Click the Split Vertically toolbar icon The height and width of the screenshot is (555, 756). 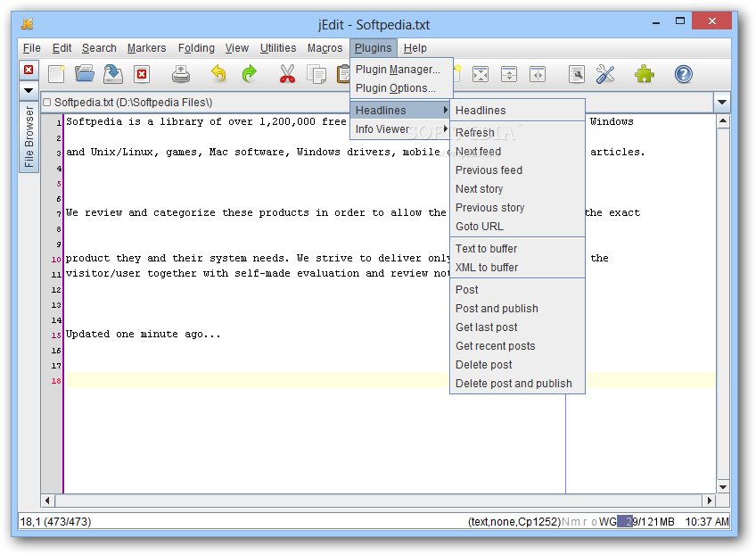(538, 74)
